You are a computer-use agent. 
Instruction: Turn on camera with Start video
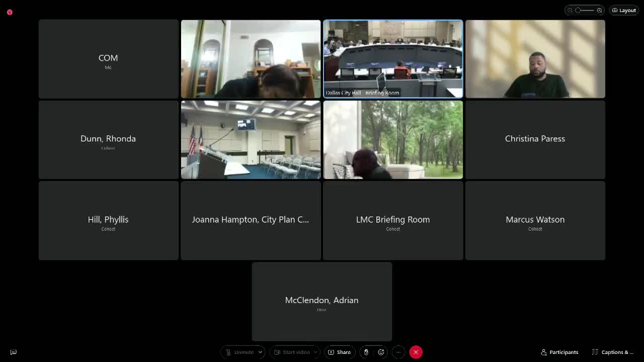[292, 352]
